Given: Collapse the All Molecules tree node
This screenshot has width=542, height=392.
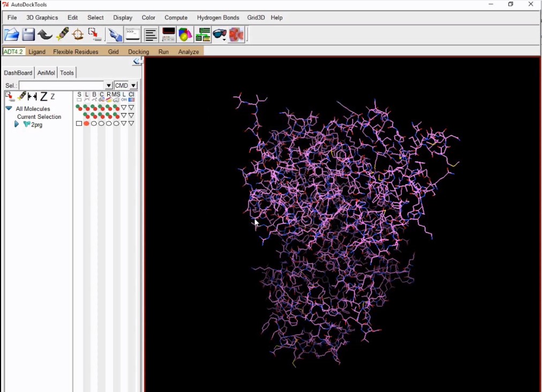Looking at the screenshot, I should point(9,108).
